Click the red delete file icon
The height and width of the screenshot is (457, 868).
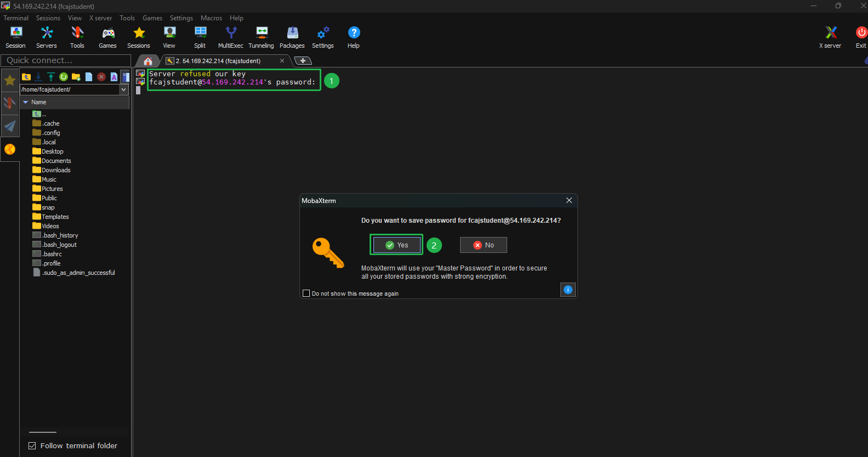pos(101,77)
